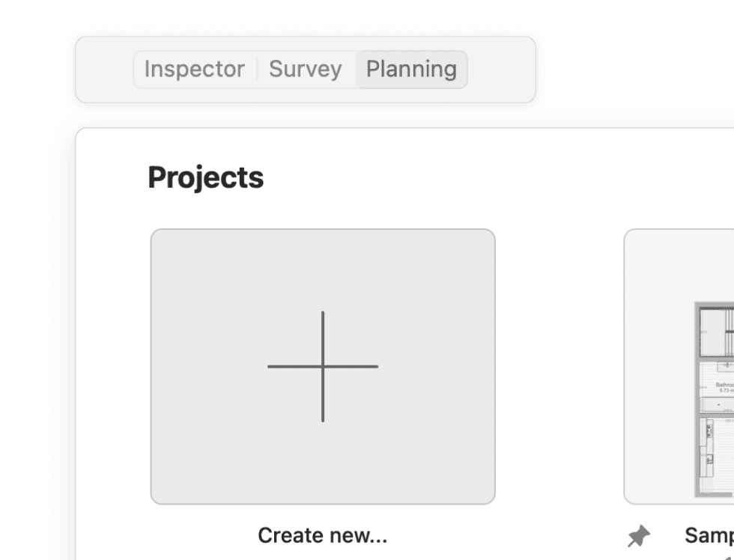Click the pin icon beside sample project
This screenshot has height=560, width=734.
coord(639,536)
